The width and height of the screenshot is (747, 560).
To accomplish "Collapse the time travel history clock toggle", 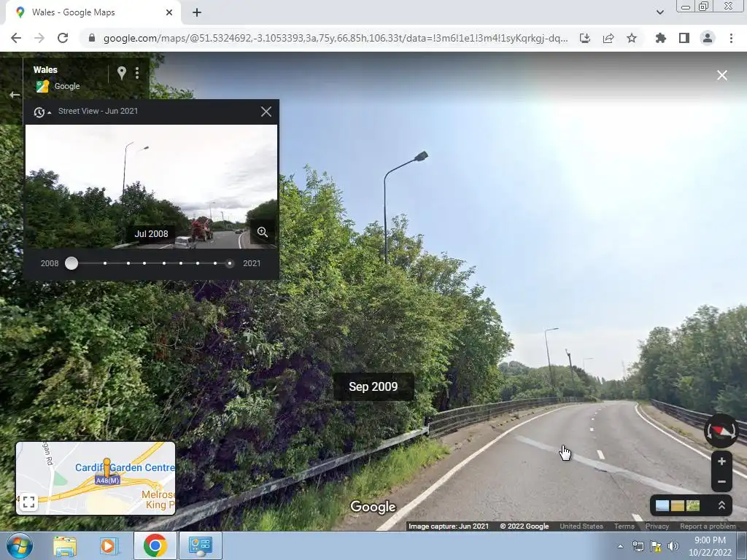I will (42, 112).
